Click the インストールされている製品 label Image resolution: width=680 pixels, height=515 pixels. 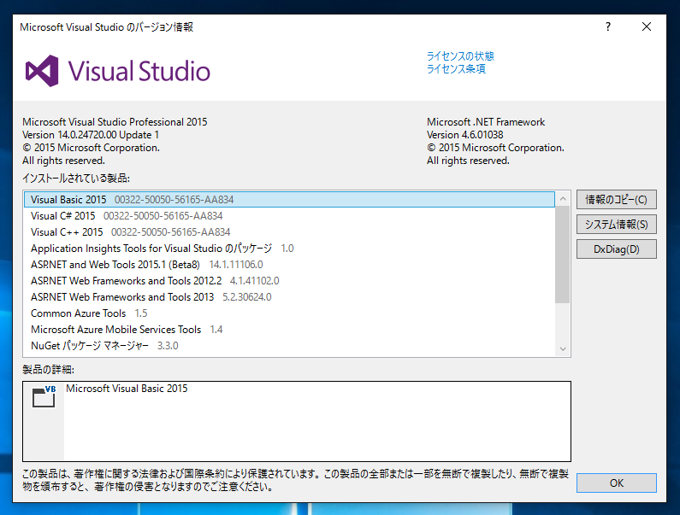pos(76,178)
